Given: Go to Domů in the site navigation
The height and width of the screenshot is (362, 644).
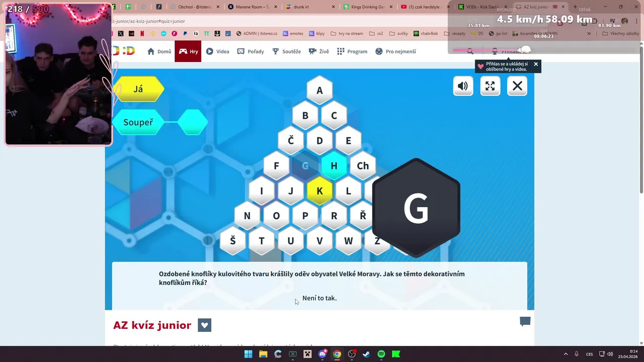Looking at the screenshot, I should [x=159, y=51].
